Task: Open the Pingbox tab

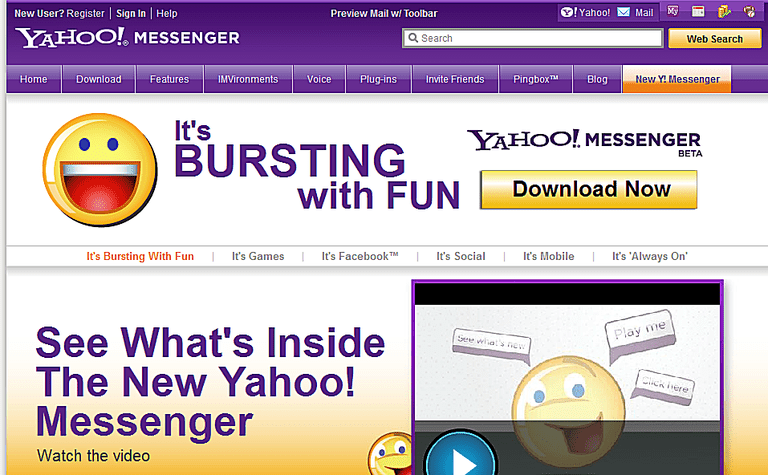Action: [535, 79]
